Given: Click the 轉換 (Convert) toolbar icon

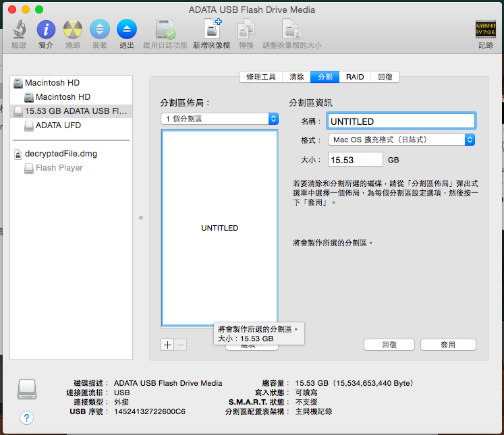Looking at the screenshot, I should pyautogui.click(x=246, y=29).
